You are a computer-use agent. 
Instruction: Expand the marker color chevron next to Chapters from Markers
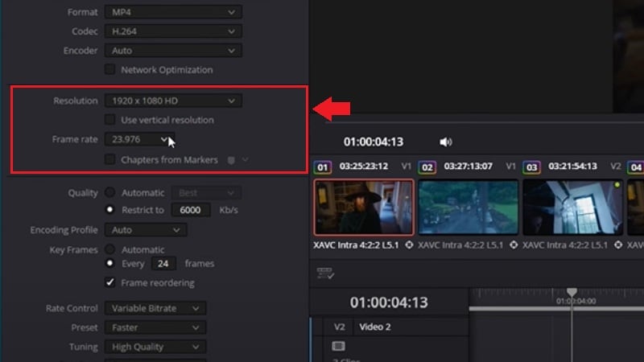pos(246,159)
